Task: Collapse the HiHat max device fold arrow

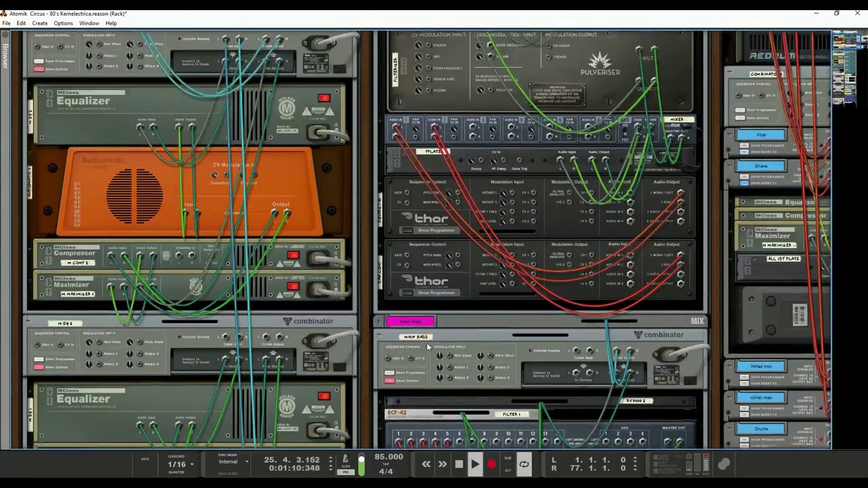Action: pos(730,398)
